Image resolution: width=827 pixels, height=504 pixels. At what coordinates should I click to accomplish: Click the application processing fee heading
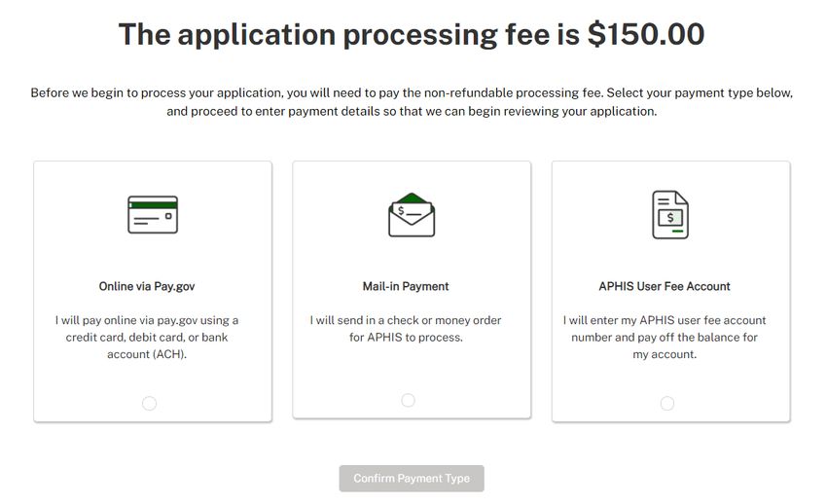412,34
